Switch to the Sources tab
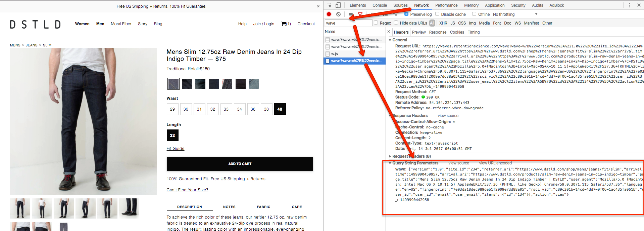The width and height of the screenshot is (644, 231). pyautogui.click(x=400, y=5)
